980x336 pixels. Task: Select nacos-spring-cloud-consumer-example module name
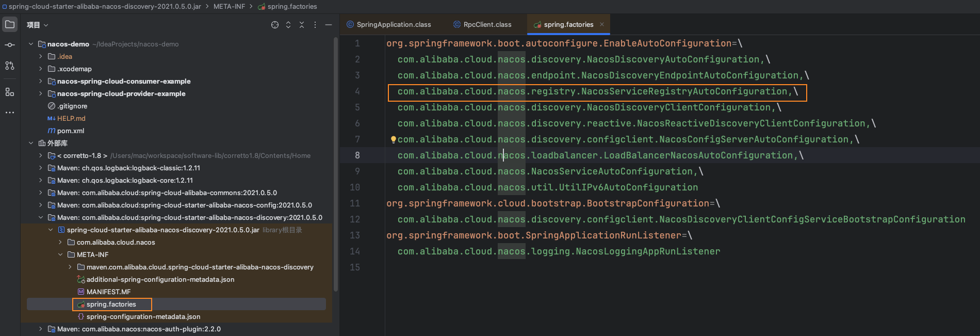[124, 81]
